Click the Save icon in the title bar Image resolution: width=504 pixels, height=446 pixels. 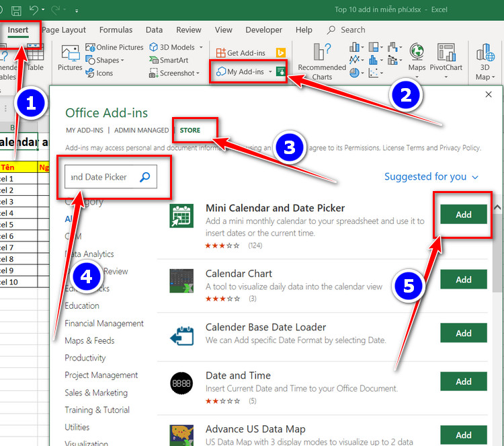(16, 11)
